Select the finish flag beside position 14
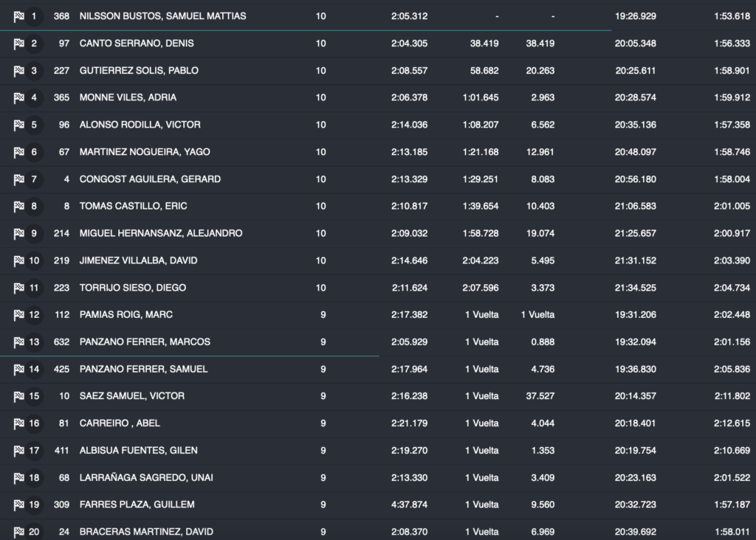 point(18,369)
